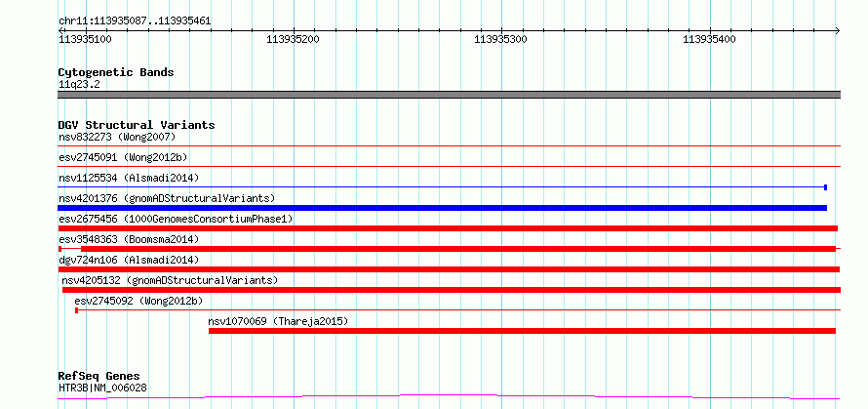Click the small blue end block of nsv1125534
Image resolution: width=868 pixels, height=409 pixels.
click(x=825, y=187)
